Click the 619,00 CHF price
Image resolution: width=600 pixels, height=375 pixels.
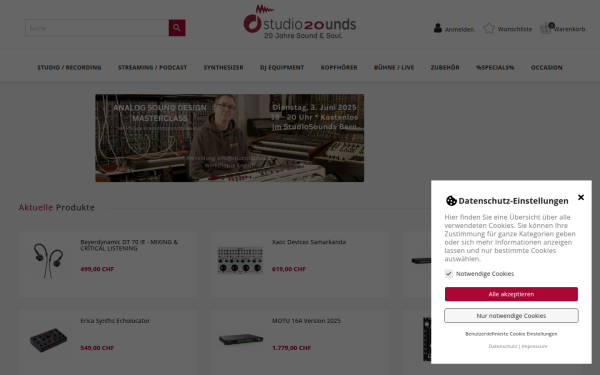pos(289,269)
